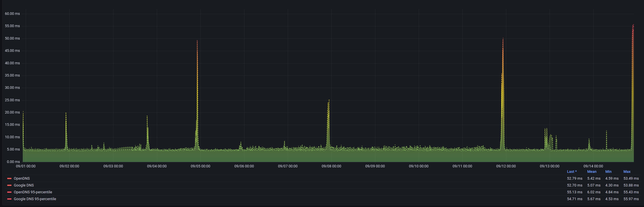Open color swatch of Google DNS 95-percentile

9,199
